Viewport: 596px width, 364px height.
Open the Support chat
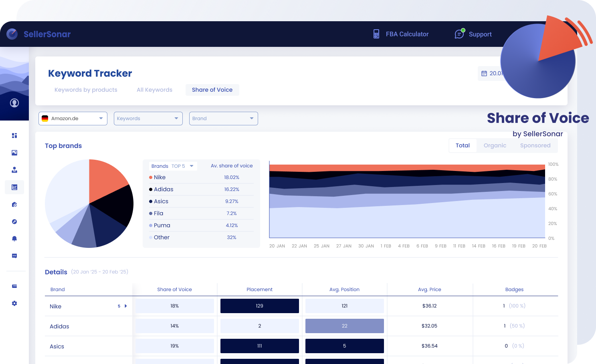pyautogui.click(x=473, y=34)
